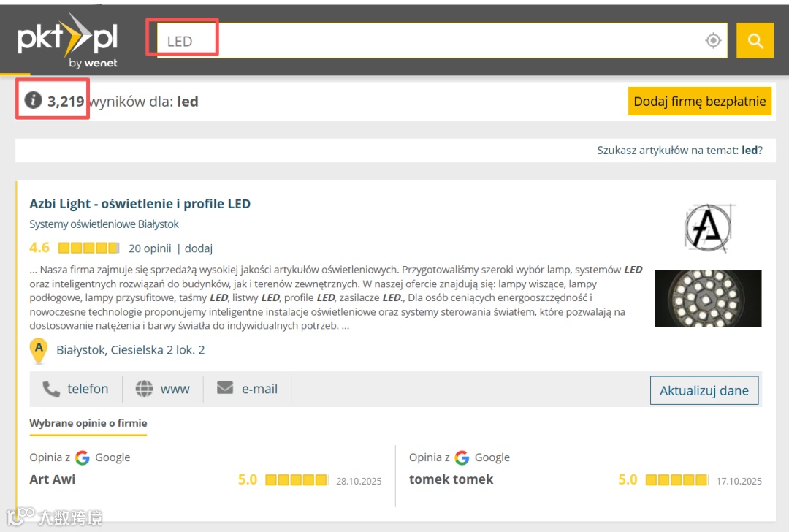This screenshot has width=789, height=532.
Task: Click stars in tomek tomek's 5.0 rating
Action: [676, 479]
